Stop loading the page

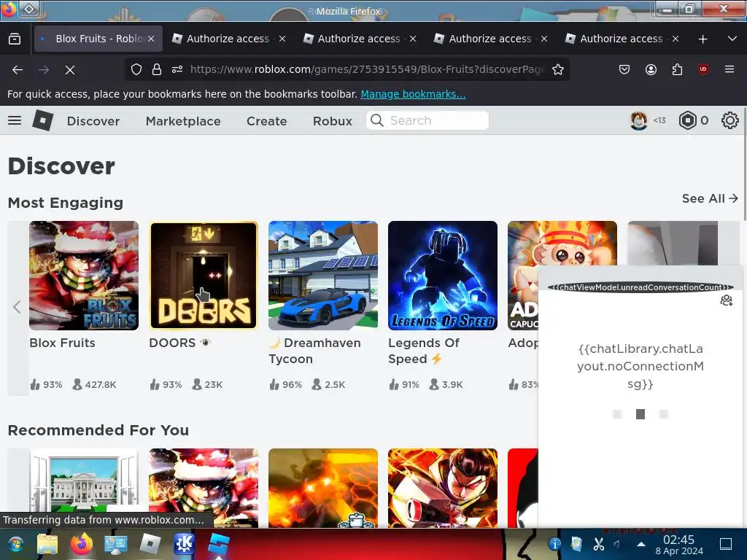(70, 69)
